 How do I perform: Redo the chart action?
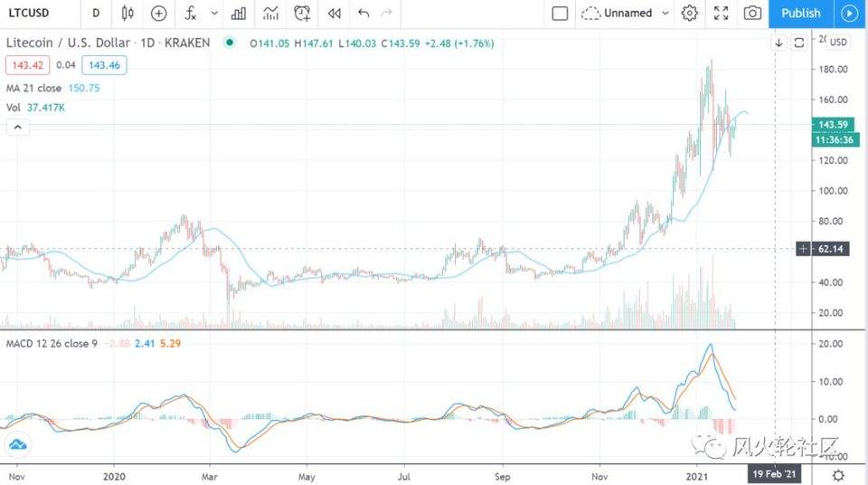387,13
